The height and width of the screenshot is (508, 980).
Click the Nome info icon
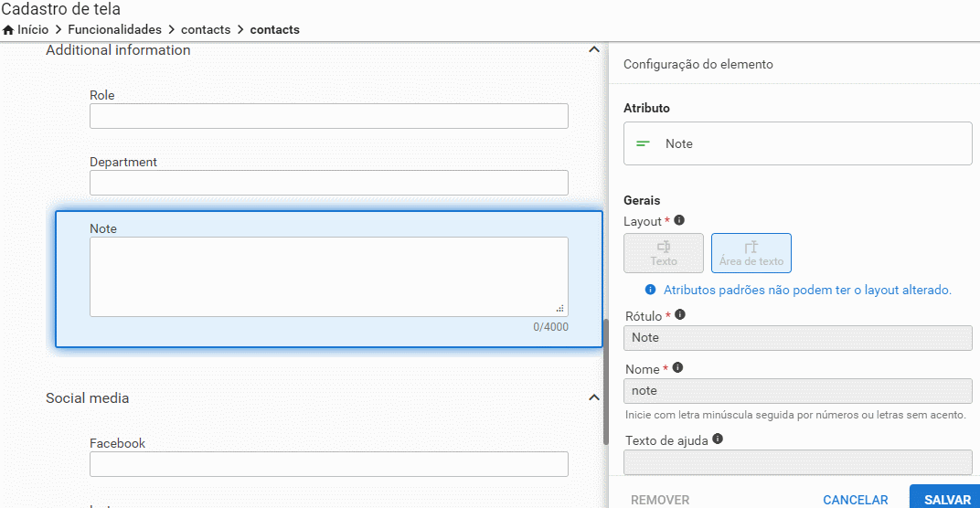tap(677, 367)
